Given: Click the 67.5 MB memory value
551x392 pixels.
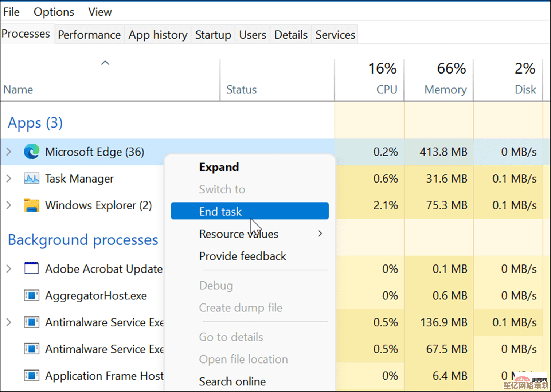Looking at the screenshot, I should 447,349.
